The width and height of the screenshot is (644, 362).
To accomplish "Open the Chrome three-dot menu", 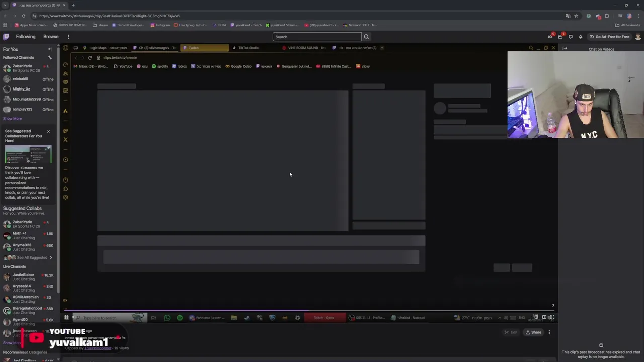I will pos(638,16).
